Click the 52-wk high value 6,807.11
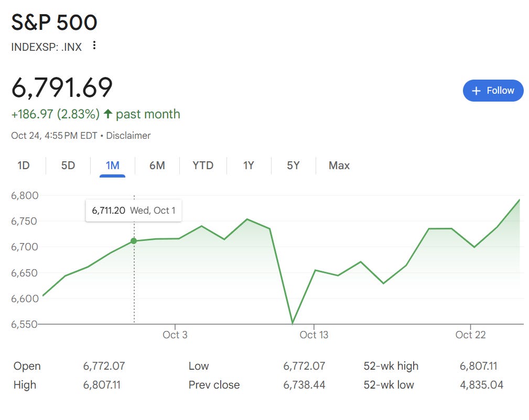This screenshot has width=529, height=420. pyautogui.click(x=478, y=366)
